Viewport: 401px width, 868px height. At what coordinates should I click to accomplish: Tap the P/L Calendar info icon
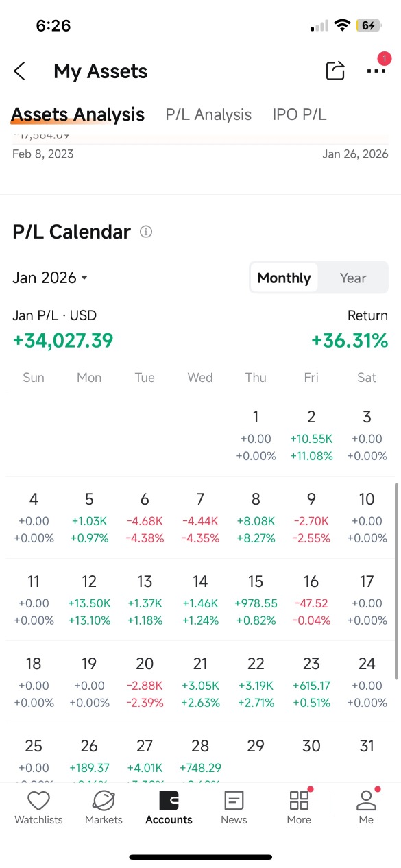tap(146, 232)
